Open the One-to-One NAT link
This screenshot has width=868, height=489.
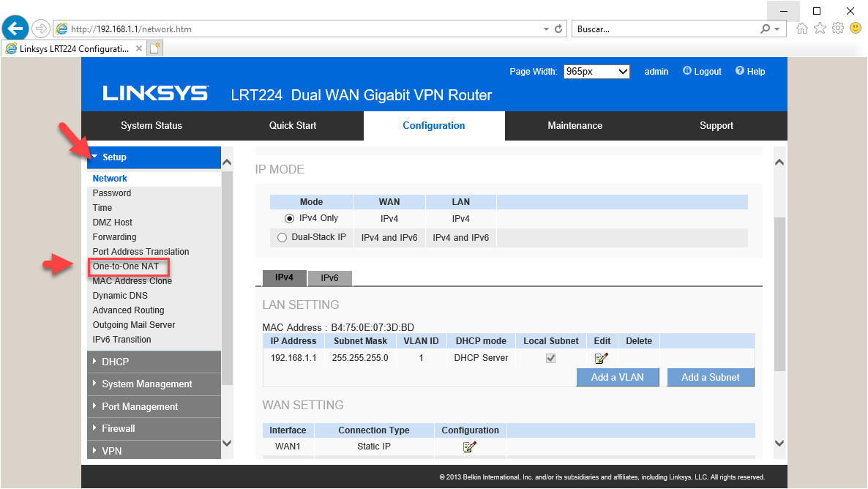(x=126, y=266)
